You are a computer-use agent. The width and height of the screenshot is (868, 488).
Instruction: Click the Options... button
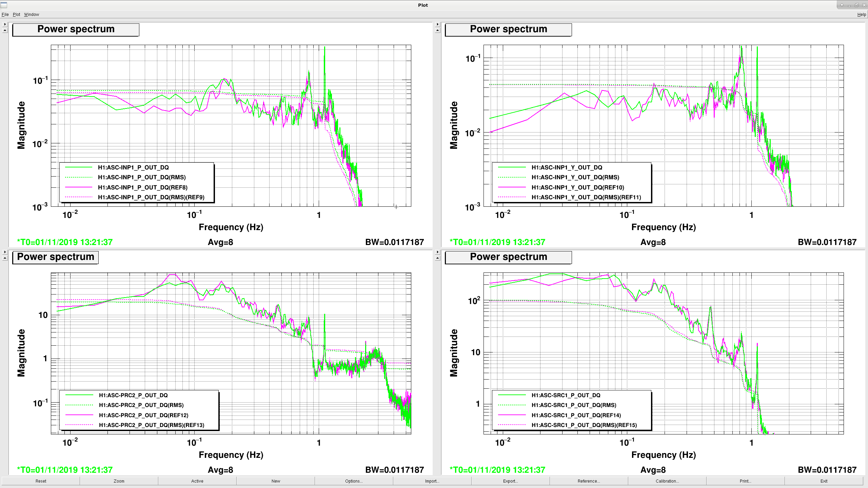click(x=354, y=481)
